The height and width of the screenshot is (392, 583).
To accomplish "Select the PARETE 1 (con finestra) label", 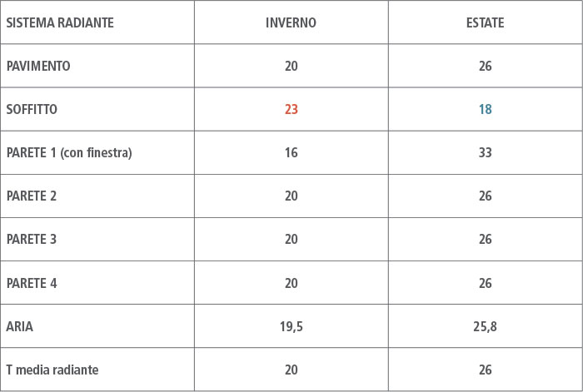I will pos(69,152).
